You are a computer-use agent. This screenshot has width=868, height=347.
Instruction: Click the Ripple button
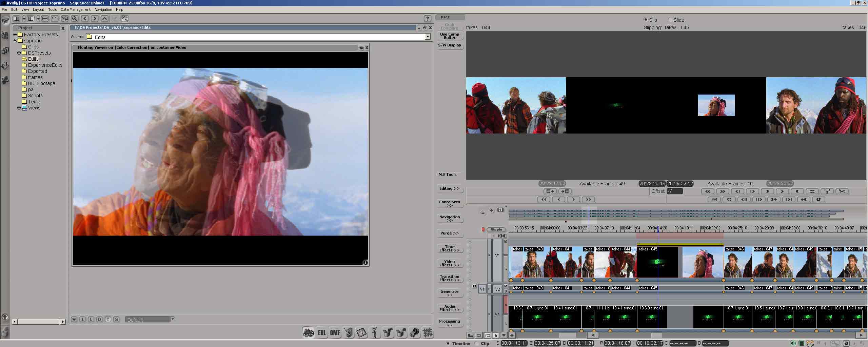coord(496,229)
